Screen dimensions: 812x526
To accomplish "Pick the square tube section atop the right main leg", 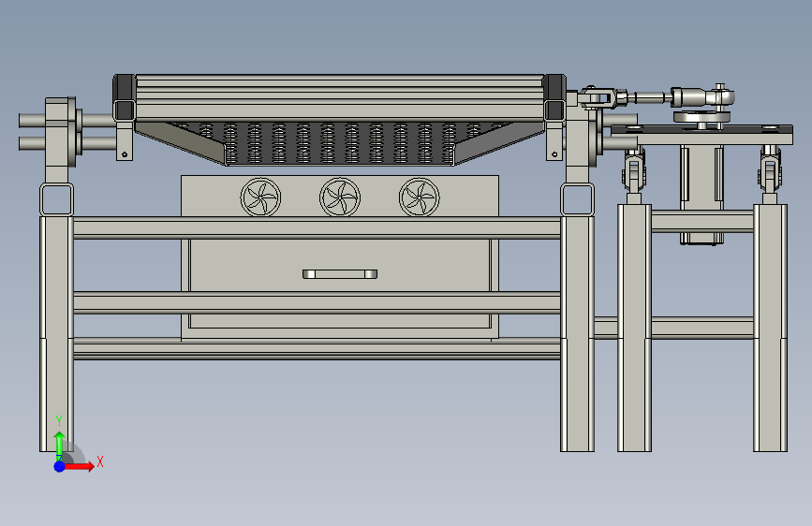I will tap(578, 199).
